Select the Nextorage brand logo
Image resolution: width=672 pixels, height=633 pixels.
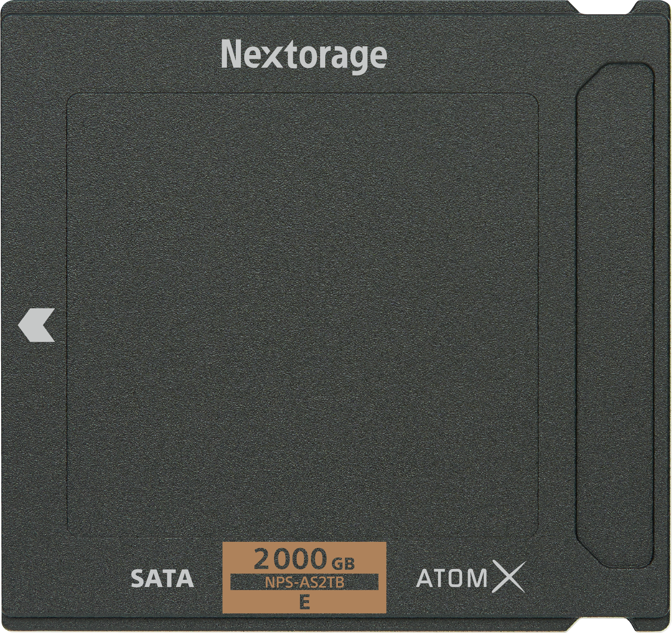(304, 57)
